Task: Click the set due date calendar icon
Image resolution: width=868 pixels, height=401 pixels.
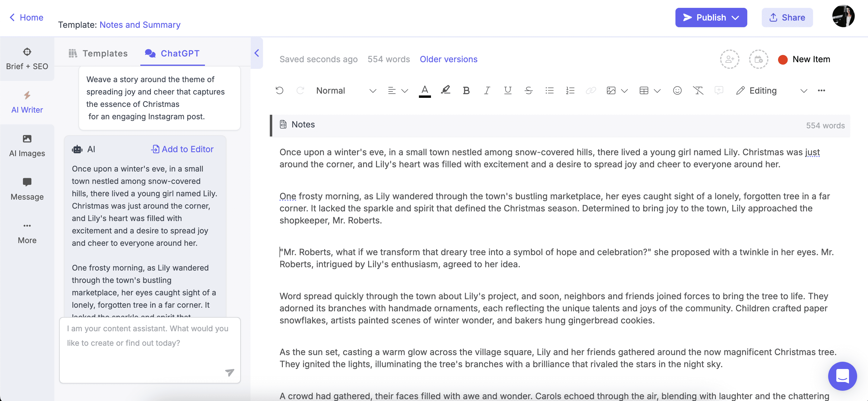Action: point(758,59)
